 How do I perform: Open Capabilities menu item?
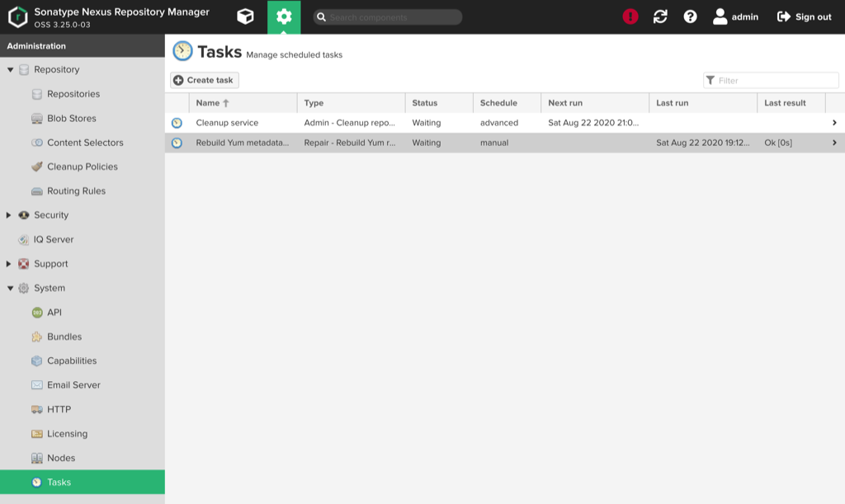pyautogui.click(x=72, y=360)
